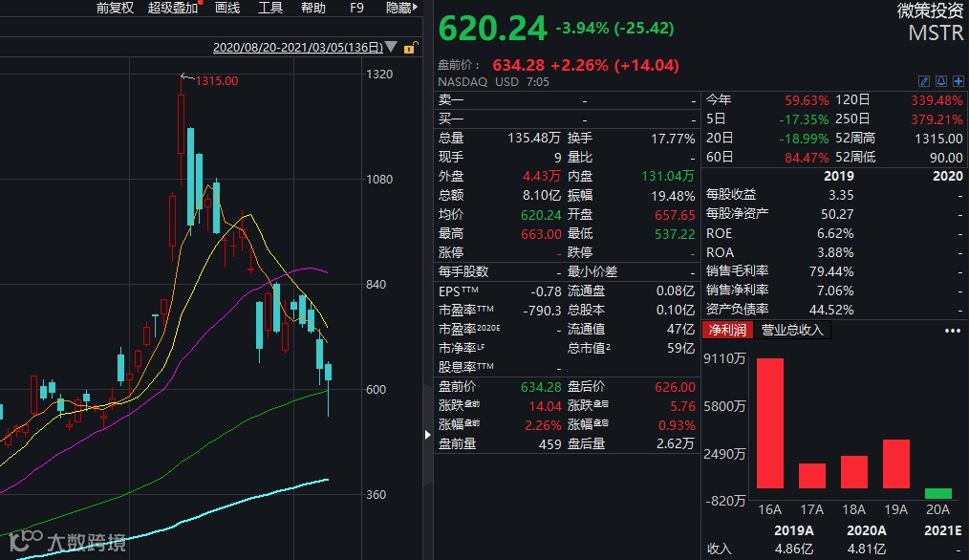This screenshot has width=969, height=560.
Task: Click the 换手 value 17.77%
Action: 673,139
